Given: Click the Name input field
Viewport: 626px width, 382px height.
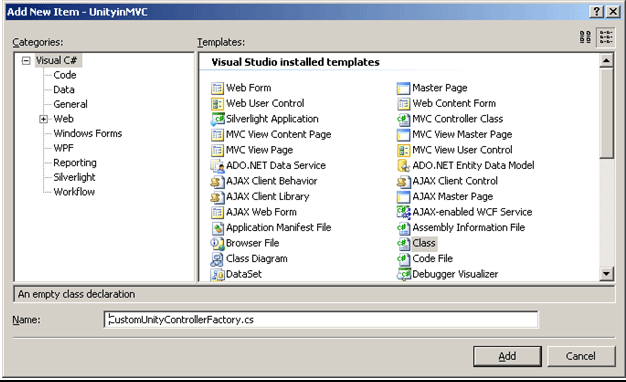Looking at the screenshot, I should pyautogui.click(x=321, y=320).
